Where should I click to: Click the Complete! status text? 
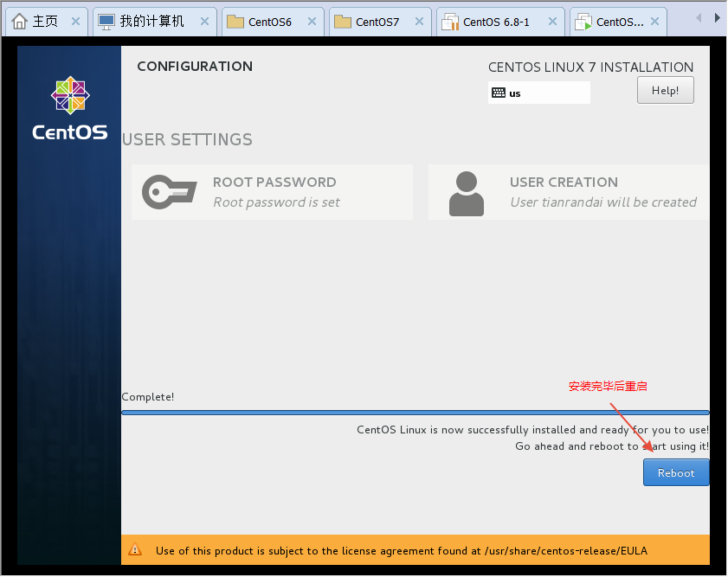tap(148, 397)
